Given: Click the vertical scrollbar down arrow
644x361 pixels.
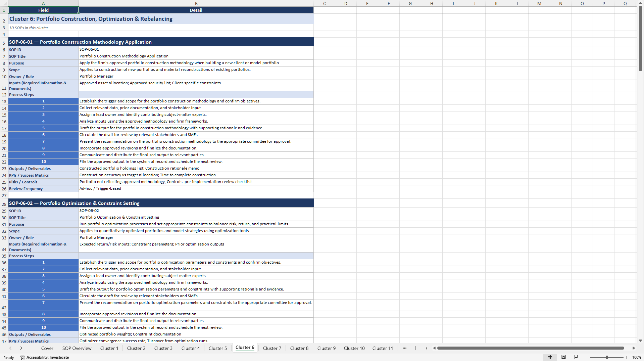Looking at the screenshot, I should tap(640, 341).
